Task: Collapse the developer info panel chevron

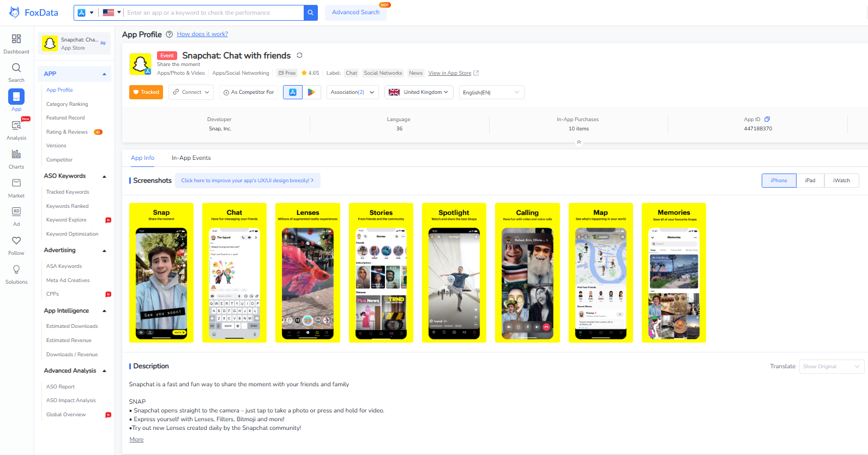Action: click(x=579, y=142)
